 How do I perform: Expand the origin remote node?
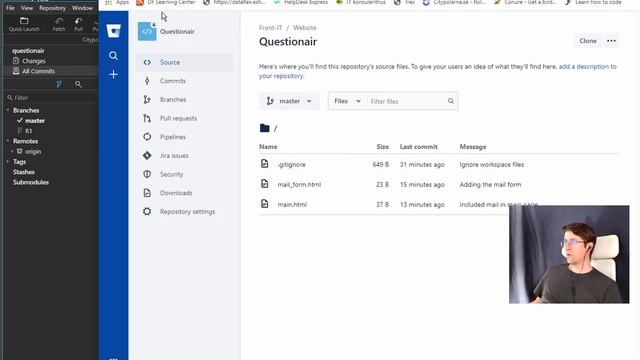[x=12, y=151]
